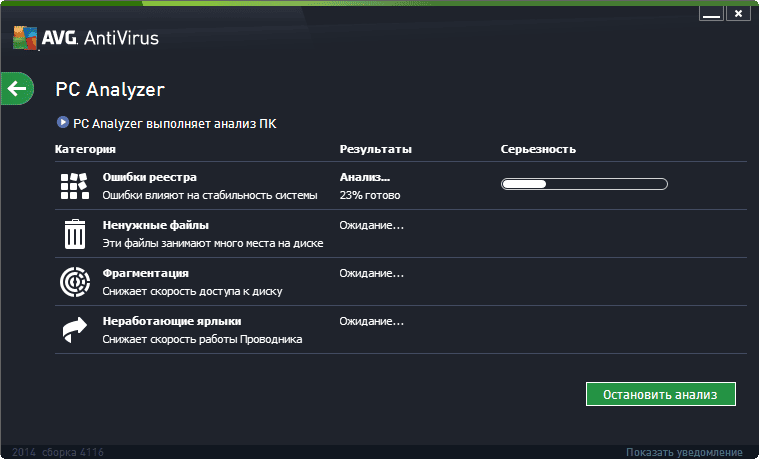Click the registry errors grid icon
760x460 pixels.
(75, 186)
